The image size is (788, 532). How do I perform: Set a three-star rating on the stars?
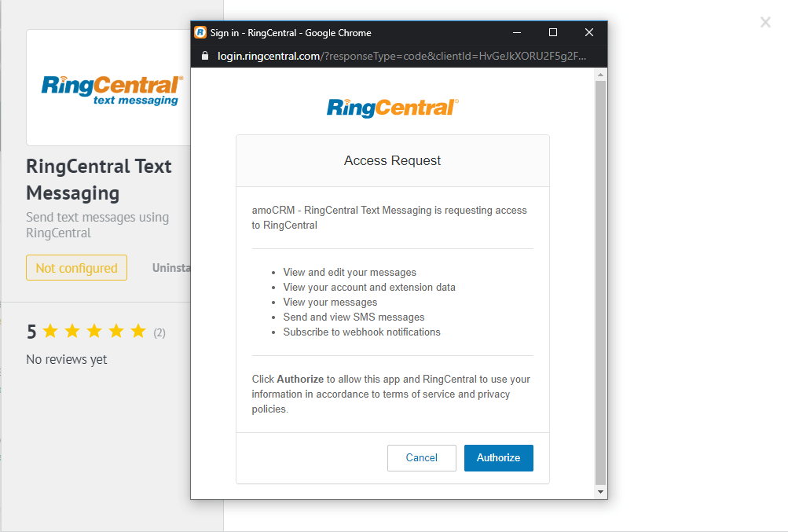(x=94, y=331)
